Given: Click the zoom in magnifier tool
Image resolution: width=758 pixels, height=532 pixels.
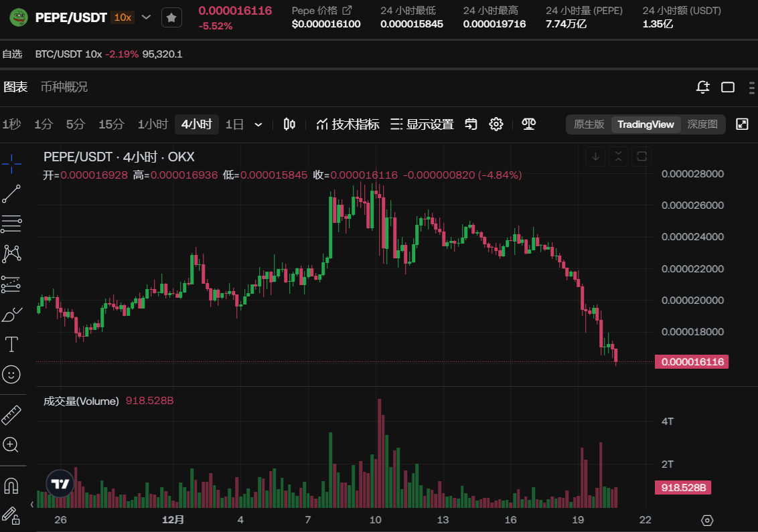Looking at the screenshot, I should coord(11,444).
